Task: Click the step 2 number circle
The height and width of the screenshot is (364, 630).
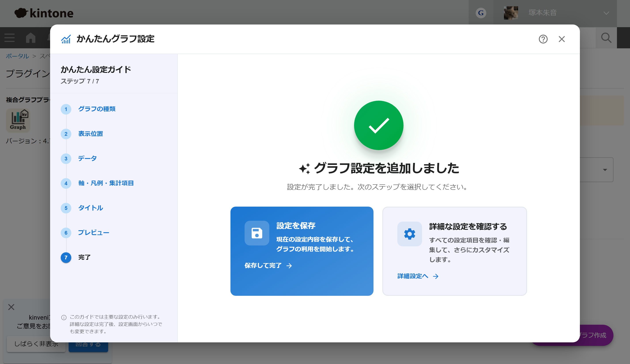Action: tap(66, 134)
